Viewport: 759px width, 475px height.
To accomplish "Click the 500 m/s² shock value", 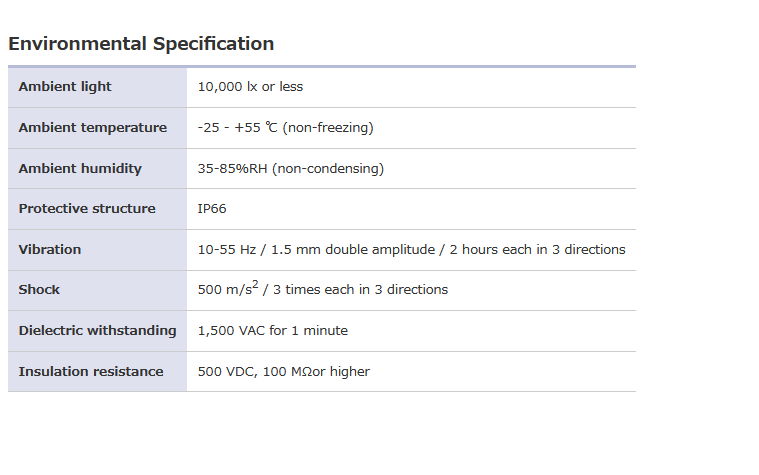I will click(225, 290).
